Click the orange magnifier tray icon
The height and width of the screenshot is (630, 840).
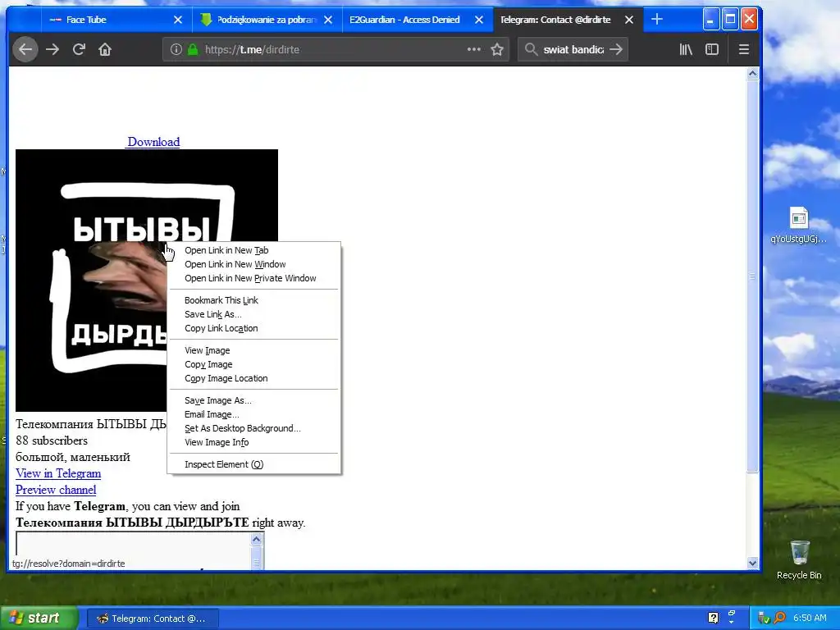click(x=779, y=619)
